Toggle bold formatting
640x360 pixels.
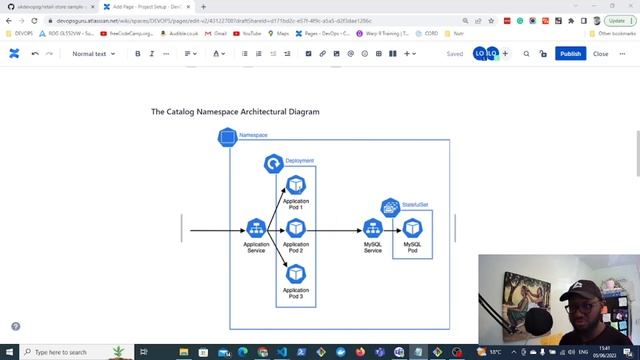[138, 53]
